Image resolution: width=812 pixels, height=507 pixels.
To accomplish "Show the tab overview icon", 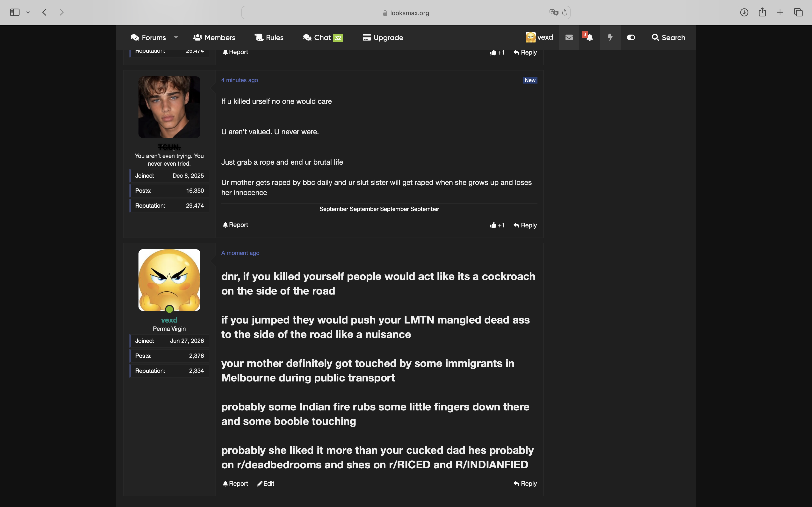I will 798,12.
